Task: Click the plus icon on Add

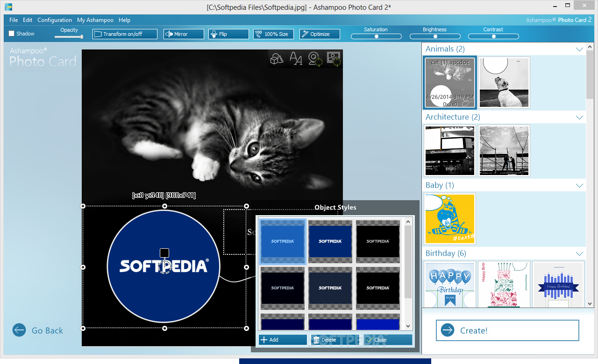Action: pyautogui.click(x=264, y=340)
